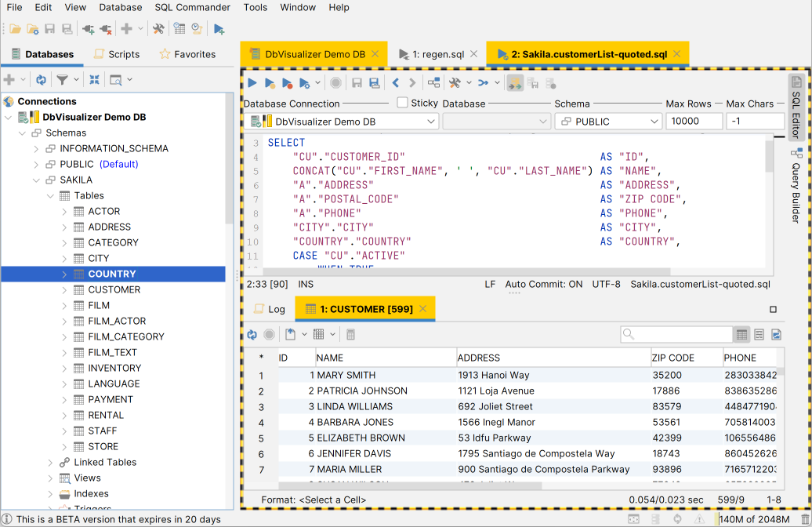Collapse all nodes using the collapse icon

point(94,79)
